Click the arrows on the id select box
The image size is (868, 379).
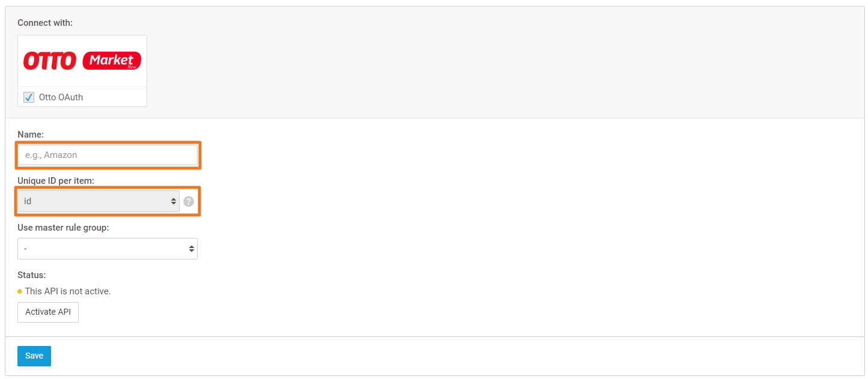[x=174, y=201]
